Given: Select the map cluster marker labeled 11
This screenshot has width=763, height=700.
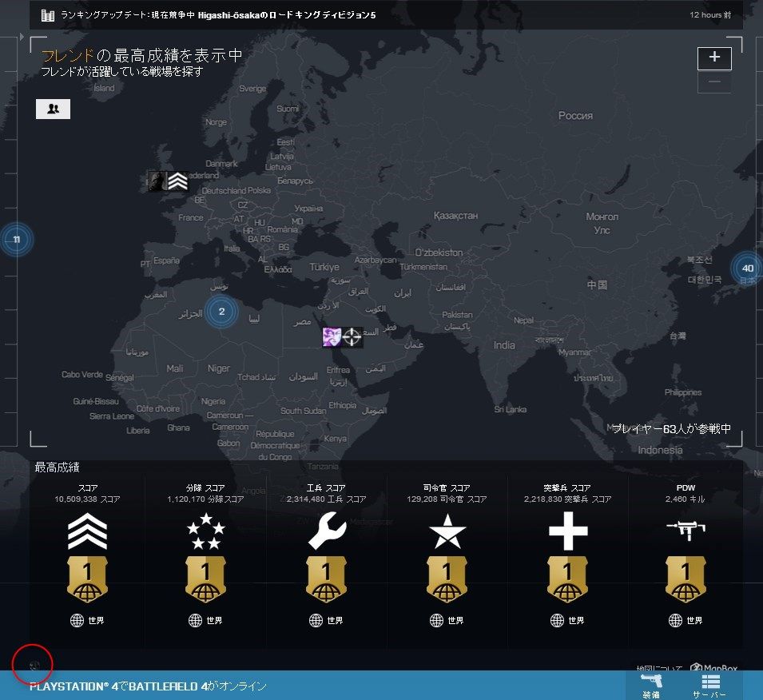Looking at the screenshot, I should pos(17,239).
